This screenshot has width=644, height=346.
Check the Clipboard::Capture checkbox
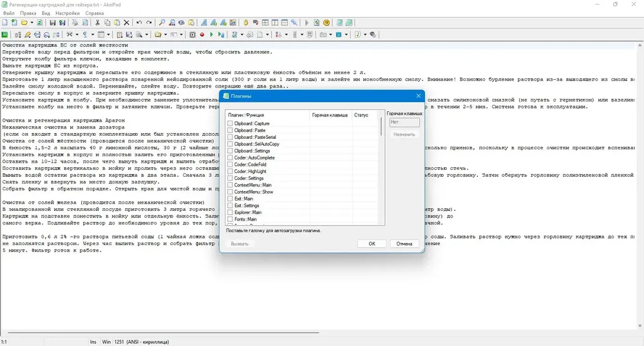pos(230,123)
